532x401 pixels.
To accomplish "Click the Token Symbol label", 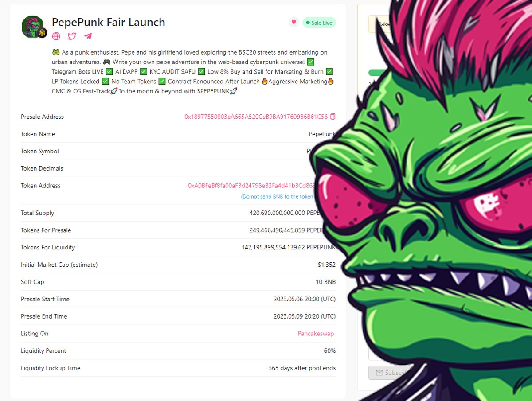I will [39, 152].
